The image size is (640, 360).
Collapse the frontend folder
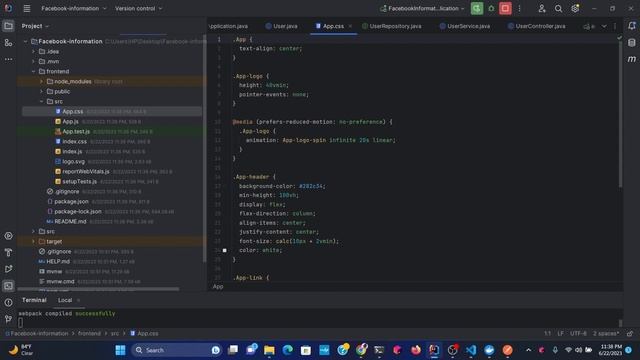tap(33, 71)
